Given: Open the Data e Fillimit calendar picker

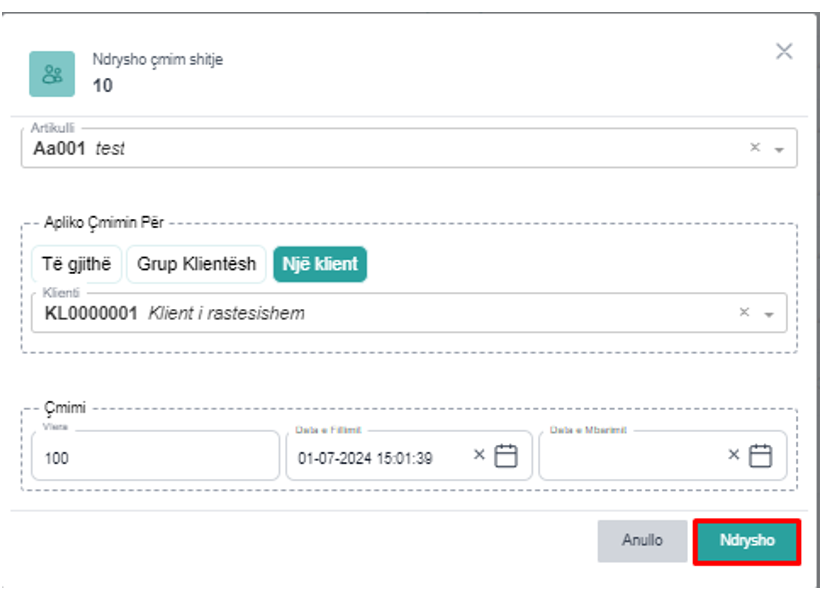Looking at the screenshot, I should click(507, 456).
